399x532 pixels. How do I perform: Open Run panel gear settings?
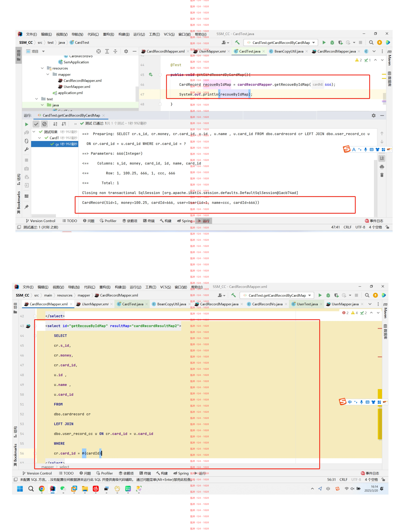coord(373,115)
